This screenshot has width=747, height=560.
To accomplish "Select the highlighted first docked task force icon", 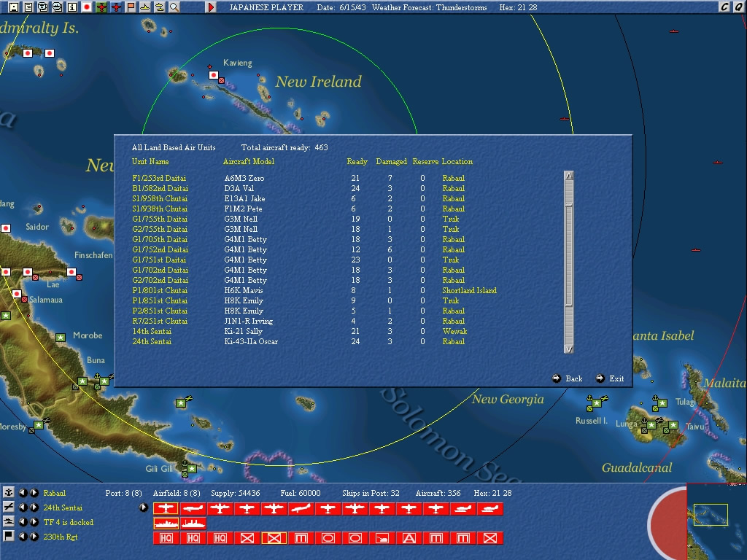I will pyautogui.click(x=166, y=524).
